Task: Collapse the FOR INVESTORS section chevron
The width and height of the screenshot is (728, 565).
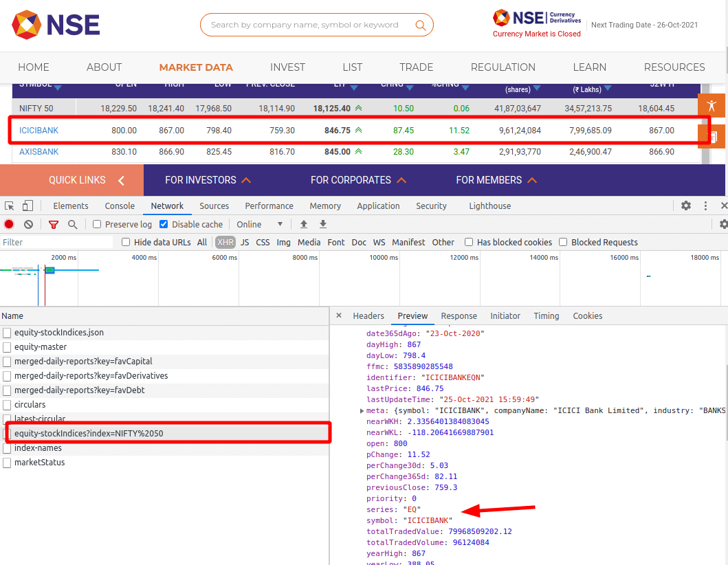Action: pyautogui.click(x=248, y=179)
